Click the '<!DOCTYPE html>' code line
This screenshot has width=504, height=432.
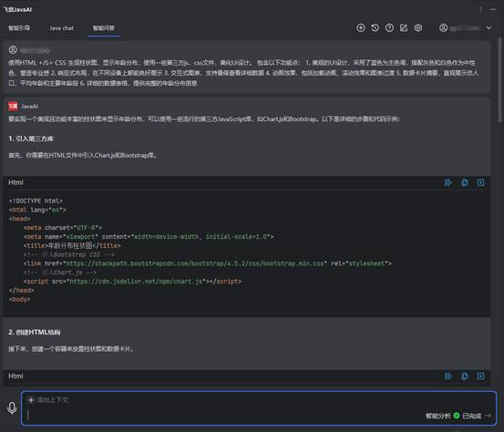coord(36,201)
